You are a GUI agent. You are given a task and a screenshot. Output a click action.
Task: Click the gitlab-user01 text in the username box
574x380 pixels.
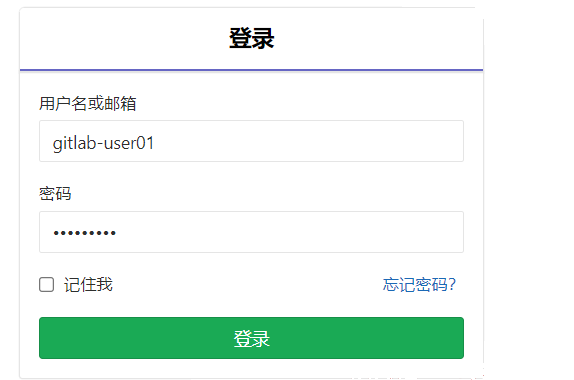(104, 143)
